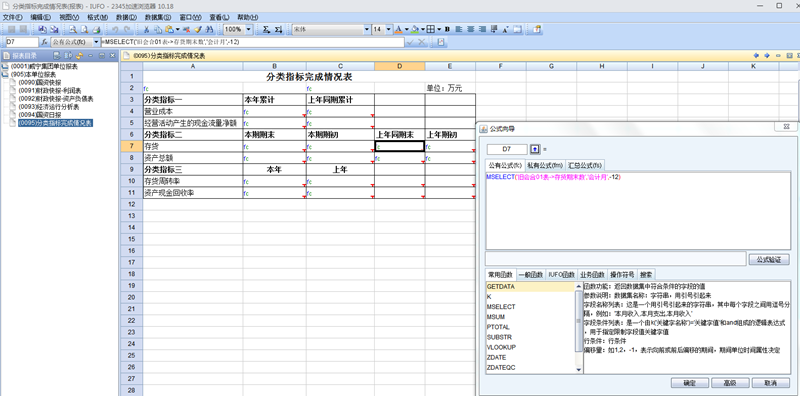This screenshot has height=396, width=800.
Task: Switch to 操作符号 tab
Action: pyautogui.click(x=622, y=275)
